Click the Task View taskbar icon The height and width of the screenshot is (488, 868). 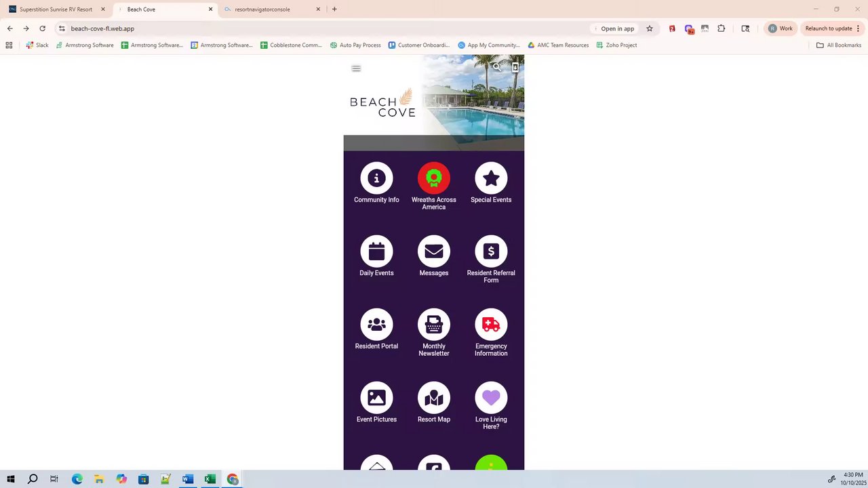pyautogui.click(x=54, y=479)
